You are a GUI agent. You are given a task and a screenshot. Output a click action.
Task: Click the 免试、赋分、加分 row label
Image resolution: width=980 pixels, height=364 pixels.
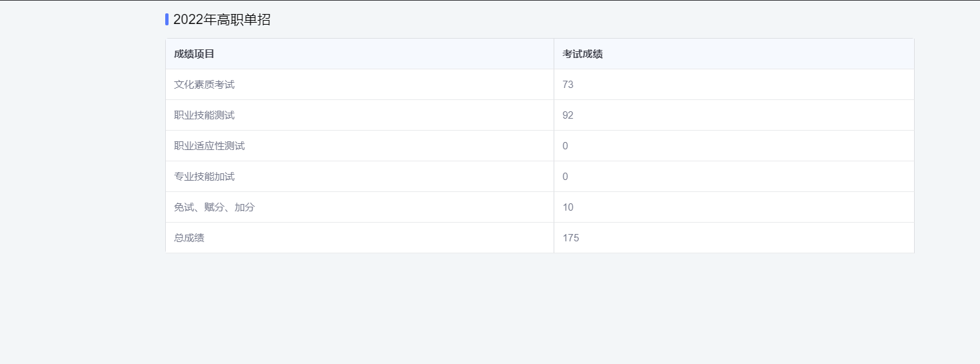[x=214, y=207]
